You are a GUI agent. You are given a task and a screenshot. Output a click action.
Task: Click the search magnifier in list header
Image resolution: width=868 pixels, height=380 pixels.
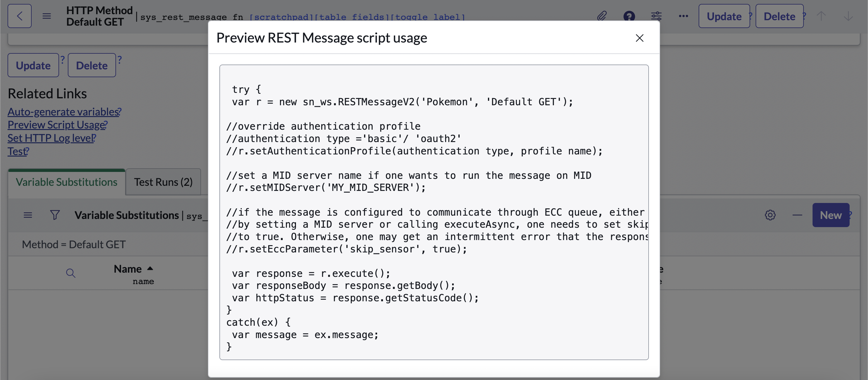[71, 273]
